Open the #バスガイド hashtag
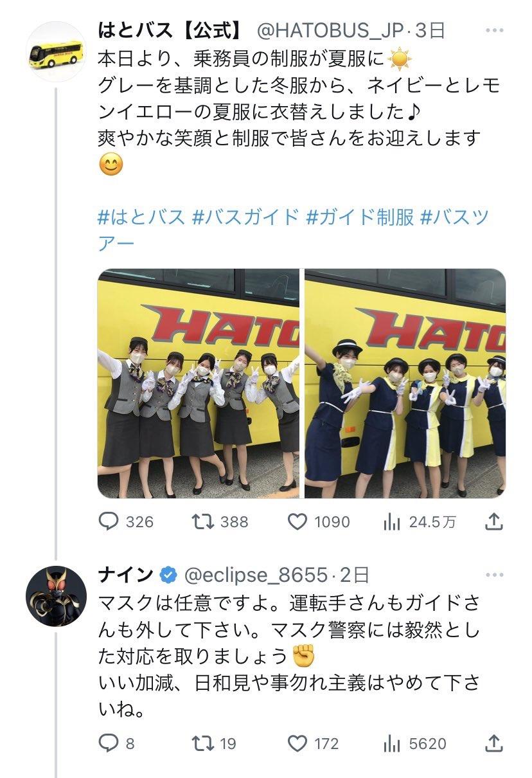 (x=246, y=217)
